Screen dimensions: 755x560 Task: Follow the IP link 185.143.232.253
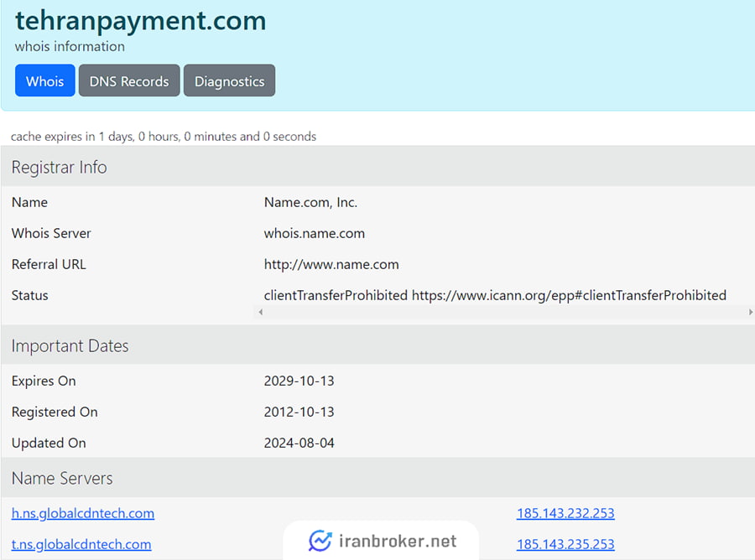click(565, 513)
